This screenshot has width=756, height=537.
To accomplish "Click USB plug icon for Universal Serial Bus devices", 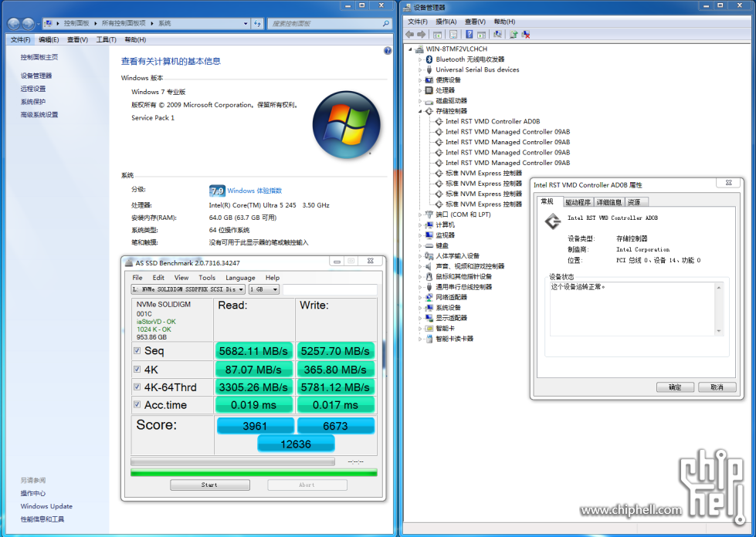I will tap(429, 69).
